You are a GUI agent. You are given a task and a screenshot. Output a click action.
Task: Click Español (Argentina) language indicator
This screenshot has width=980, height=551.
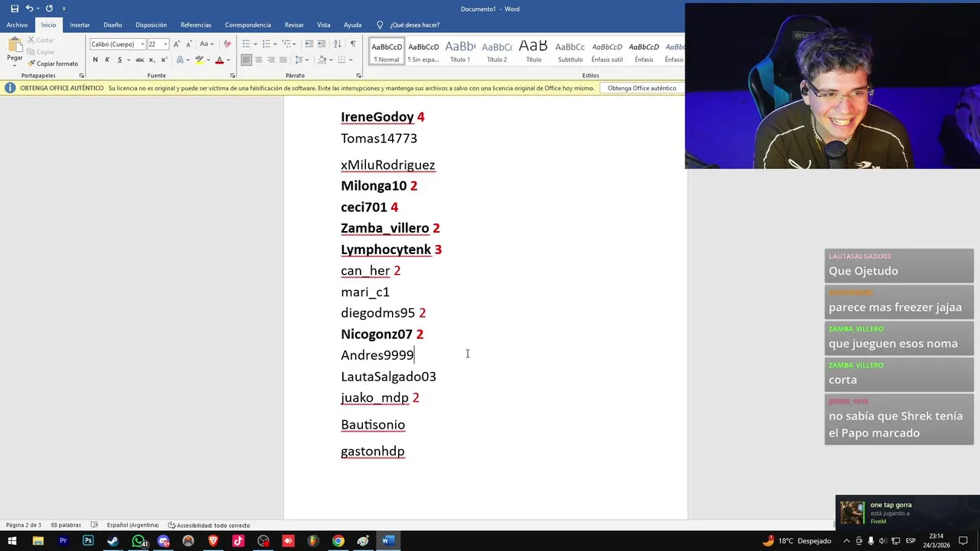click(132, 525)
